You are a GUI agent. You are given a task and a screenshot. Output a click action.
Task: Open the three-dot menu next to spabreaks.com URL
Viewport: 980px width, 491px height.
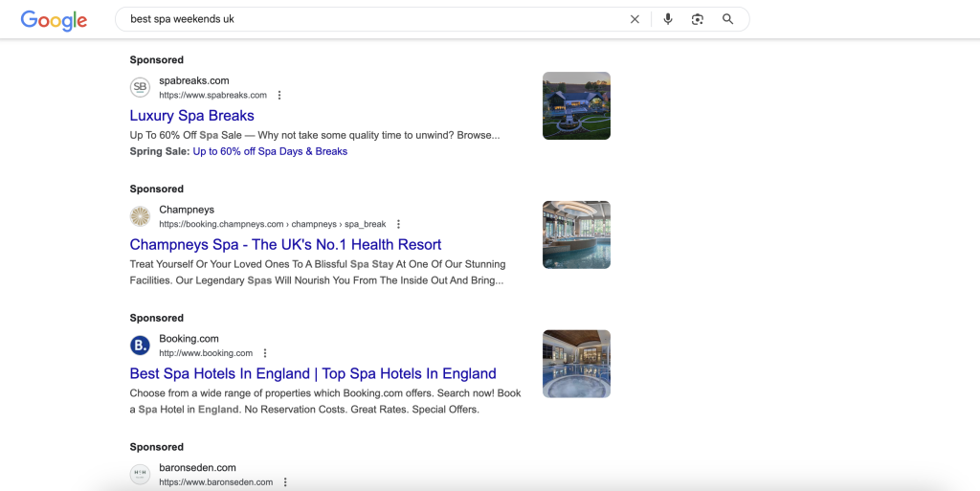[x=279, y=96]
